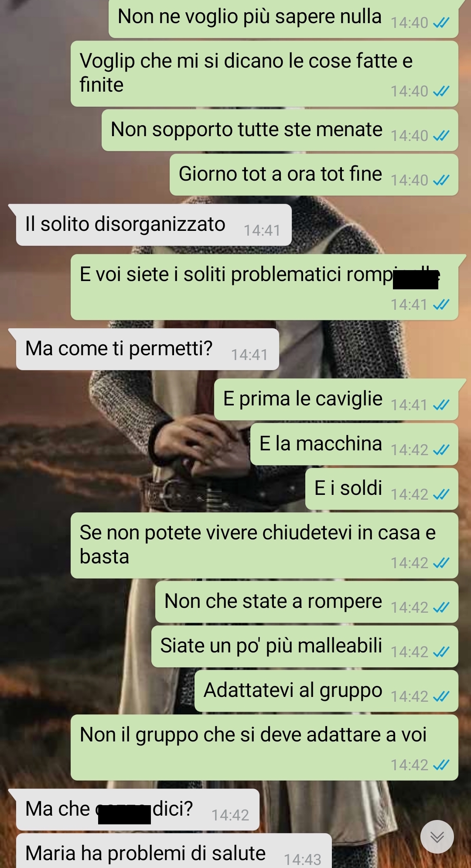Tap the 'Non il gruppo che si deve adattare' bubble

click(264, 748)
